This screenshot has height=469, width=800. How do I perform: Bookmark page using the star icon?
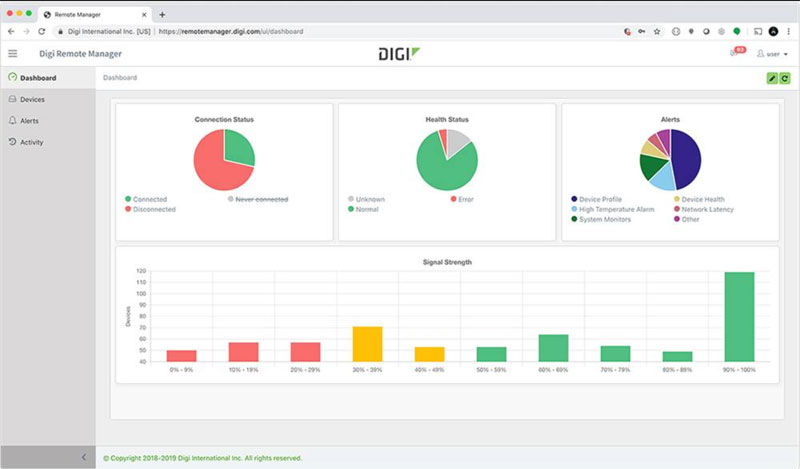click(x=657, y=32)
